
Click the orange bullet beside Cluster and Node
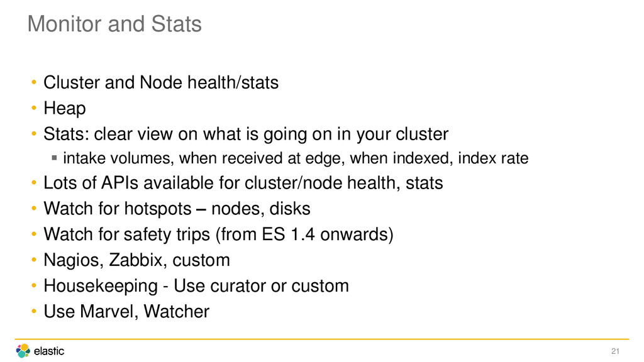pos(34,82)
